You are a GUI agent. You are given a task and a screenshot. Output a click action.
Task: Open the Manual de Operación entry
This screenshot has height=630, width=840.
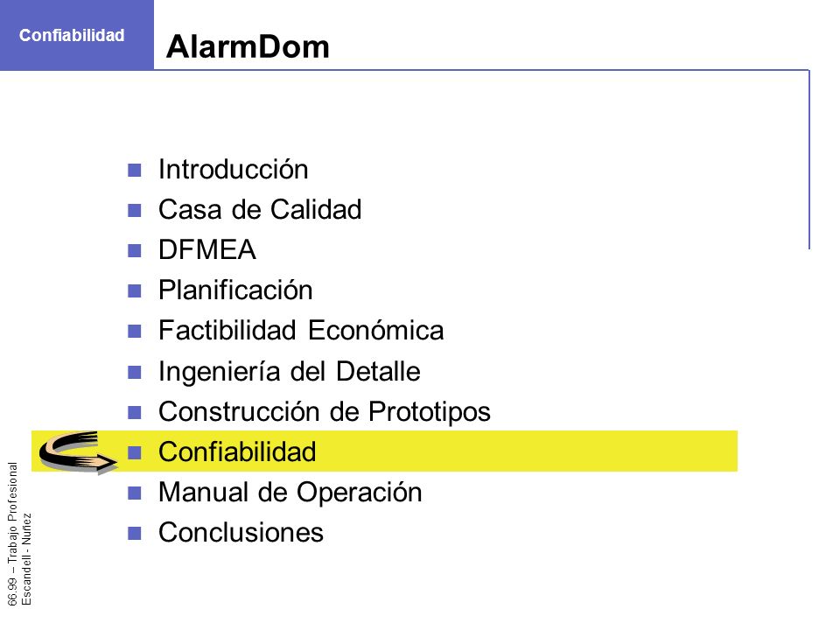(x=290, y=493)
